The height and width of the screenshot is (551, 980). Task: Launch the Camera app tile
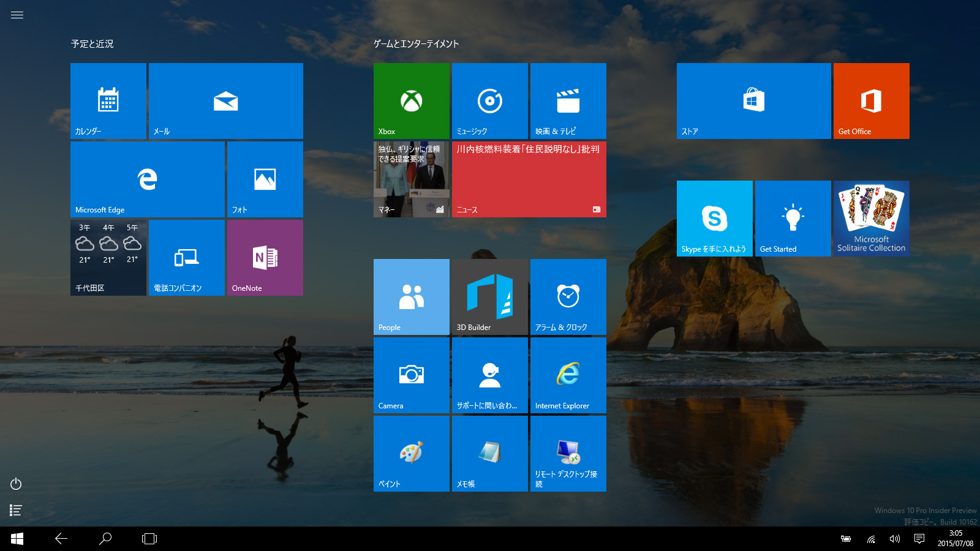coord(411,375)
